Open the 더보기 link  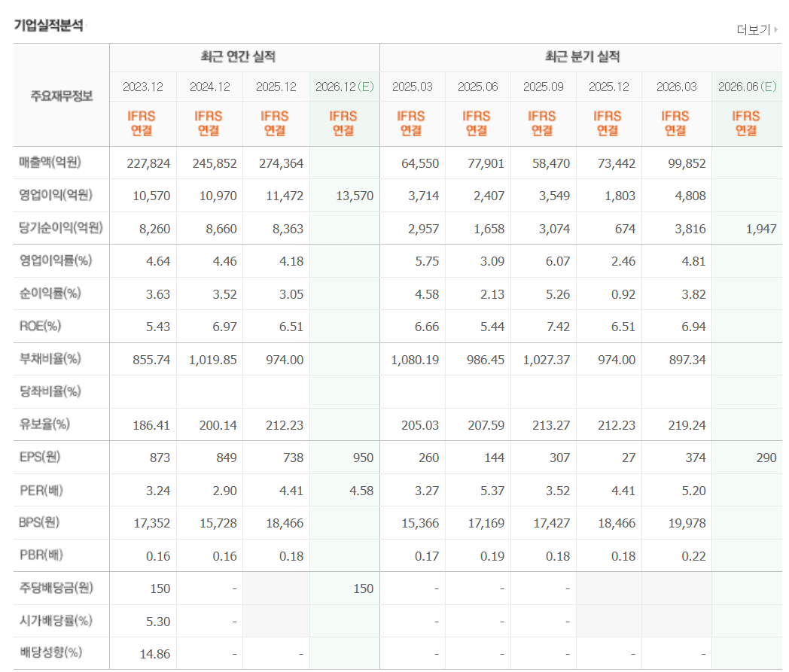pyautogui.click(x=754, y=29)
